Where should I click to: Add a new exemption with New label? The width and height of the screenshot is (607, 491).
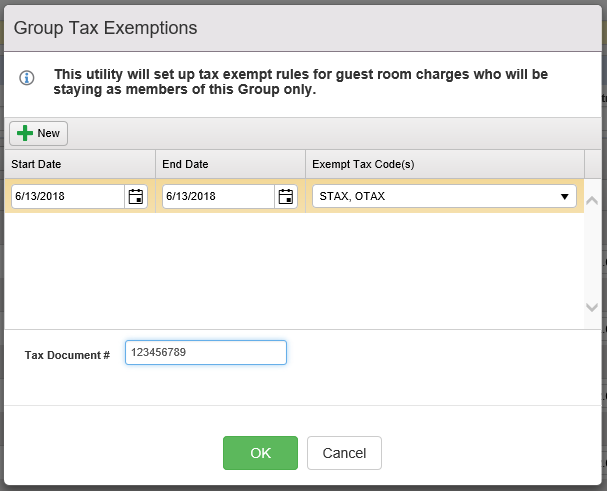pos(48,133)
